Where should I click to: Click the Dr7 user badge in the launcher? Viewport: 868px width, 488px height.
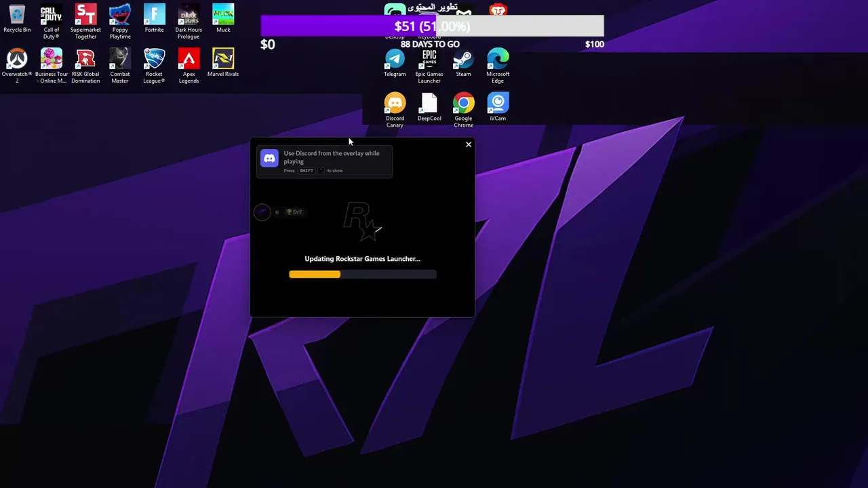[x=294, y=212]
